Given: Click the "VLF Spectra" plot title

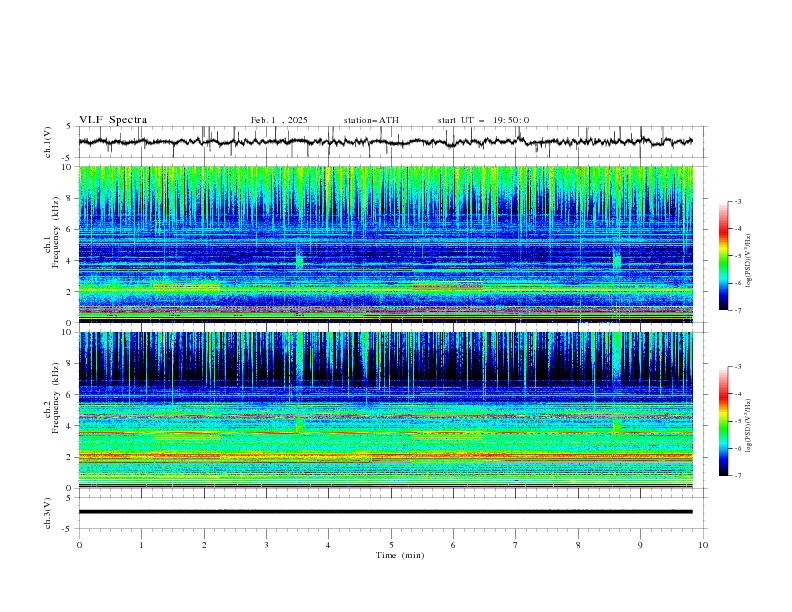Looking at the screenshot, I should click(x=113, y=120).
